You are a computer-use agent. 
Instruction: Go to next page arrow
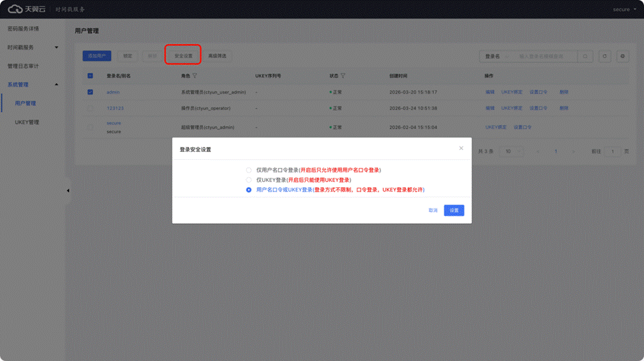[x=573, y=151]
